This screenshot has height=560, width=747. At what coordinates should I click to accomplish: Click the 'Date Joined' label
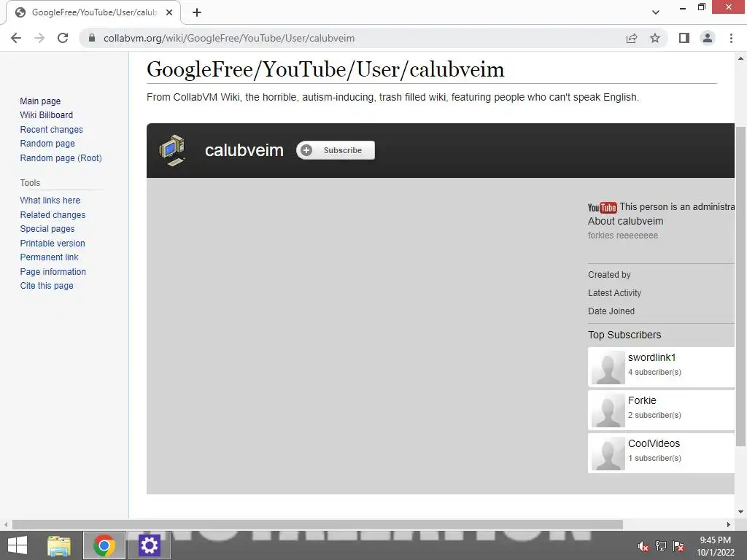[611, 311]
